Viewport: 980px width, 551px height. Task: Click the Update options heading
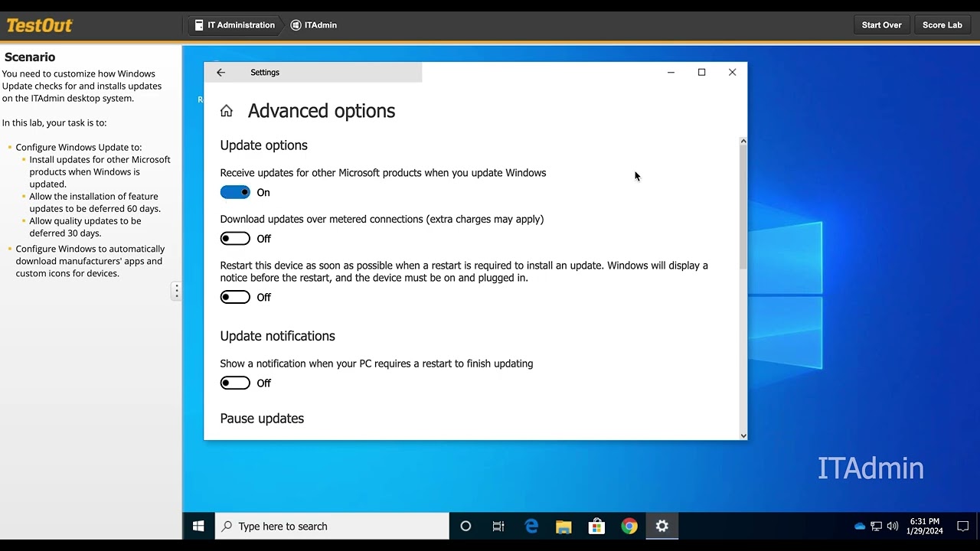click(x=264, y=145)
